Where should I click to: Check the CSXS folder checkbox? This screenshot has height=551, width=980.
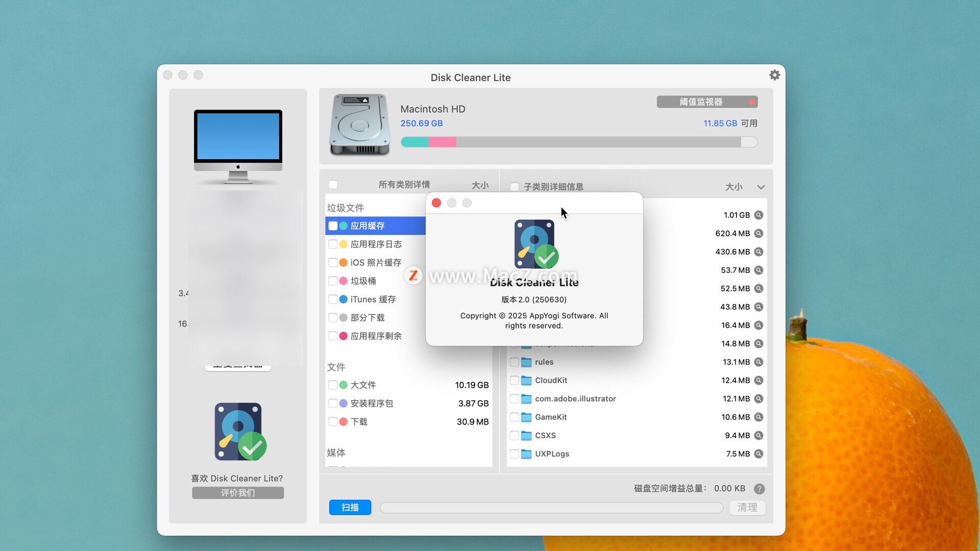coord(514,436)
